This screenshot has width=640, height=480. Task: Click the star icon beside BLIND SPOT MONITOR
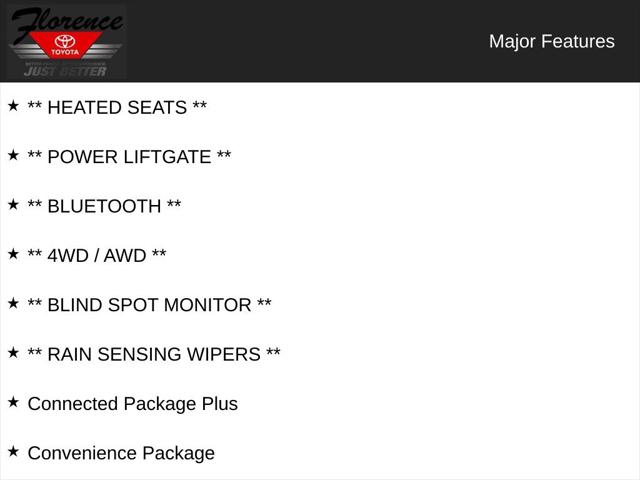pos(13,304)
